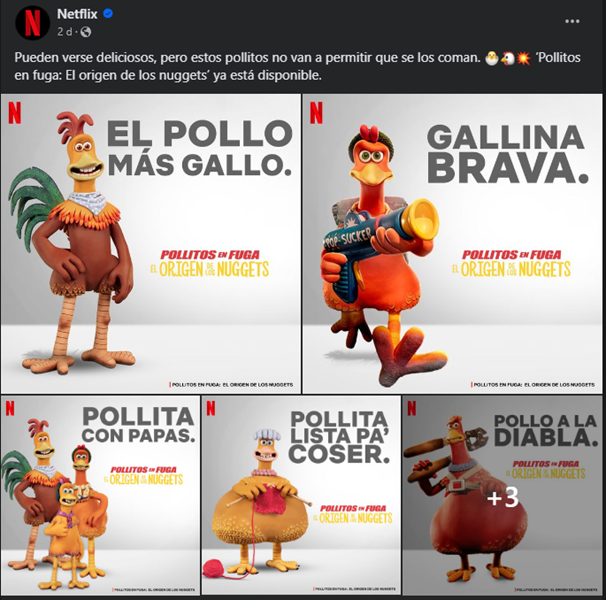Viewport: 606px width, 600px height.
Task: Click Netflix N logo on Pollo a la Diabla poster
Action: pos(412,408)
